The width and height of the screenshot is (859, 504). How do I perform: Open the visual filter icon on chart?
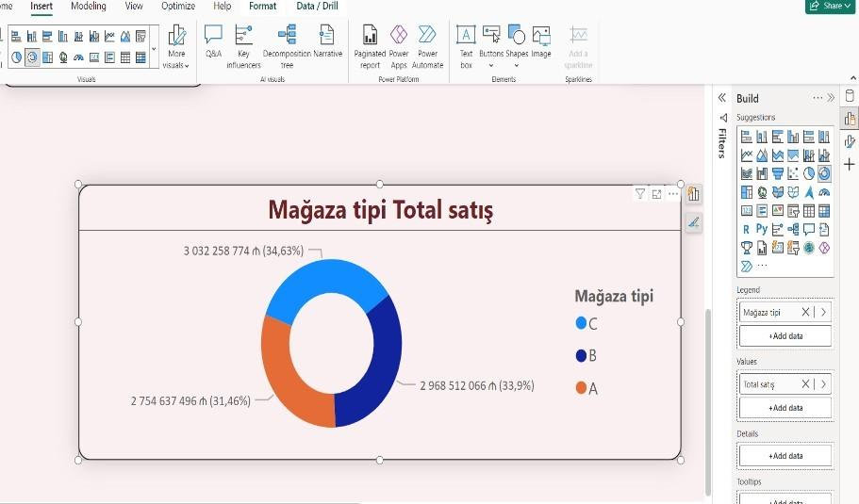[x=640, y=193]
